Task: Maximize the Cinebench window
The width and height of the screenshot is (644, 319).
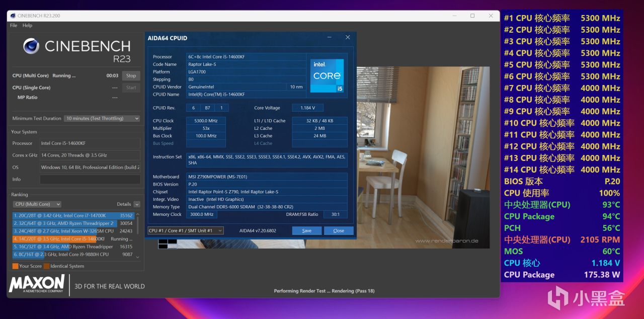Action: pos(472,16)
